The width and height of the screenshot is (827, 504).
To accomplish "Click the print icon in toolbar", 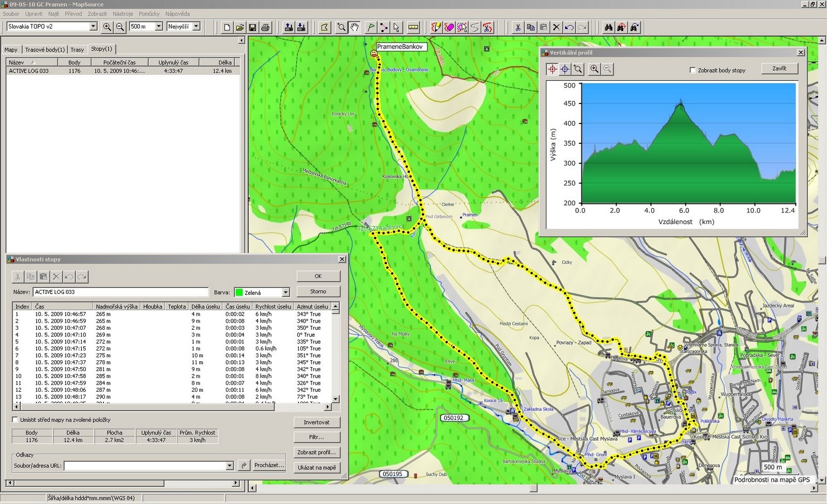I will click(265, 27).
